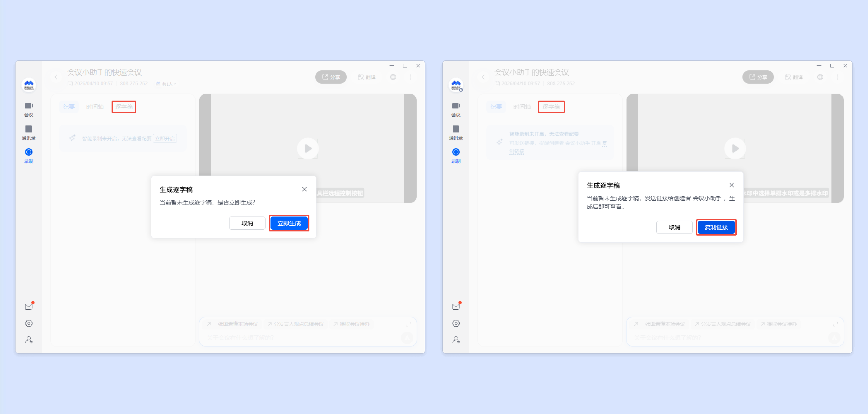The image size is (868, 414).
Task: Open 会议 section in left window sidebar
Action: [x=29, y=109]
